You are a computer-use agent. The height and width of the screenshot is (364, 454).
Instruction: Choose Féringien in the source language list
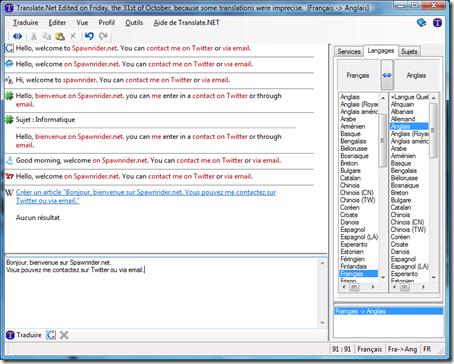352,259
